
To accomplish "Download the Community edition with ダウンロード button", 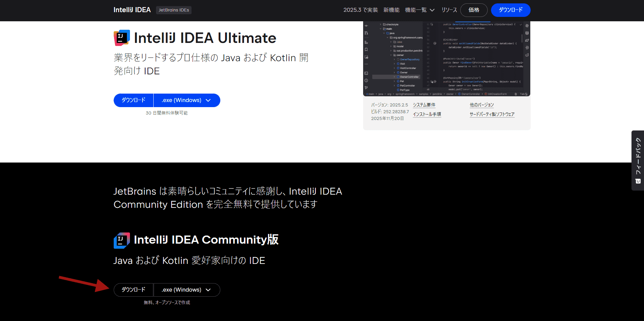I will click(x=133, y=290).
